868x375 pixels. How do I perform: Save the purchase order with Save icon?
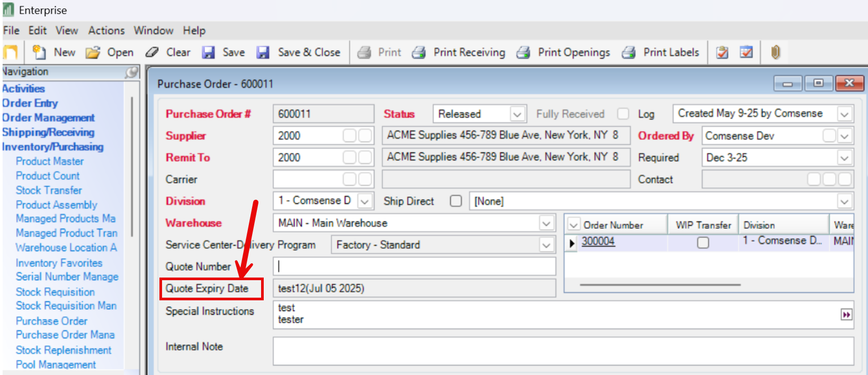click(x=209, y=52)
